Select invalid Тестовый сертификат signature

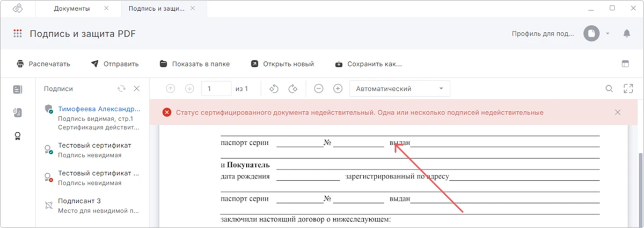[92, 177]
